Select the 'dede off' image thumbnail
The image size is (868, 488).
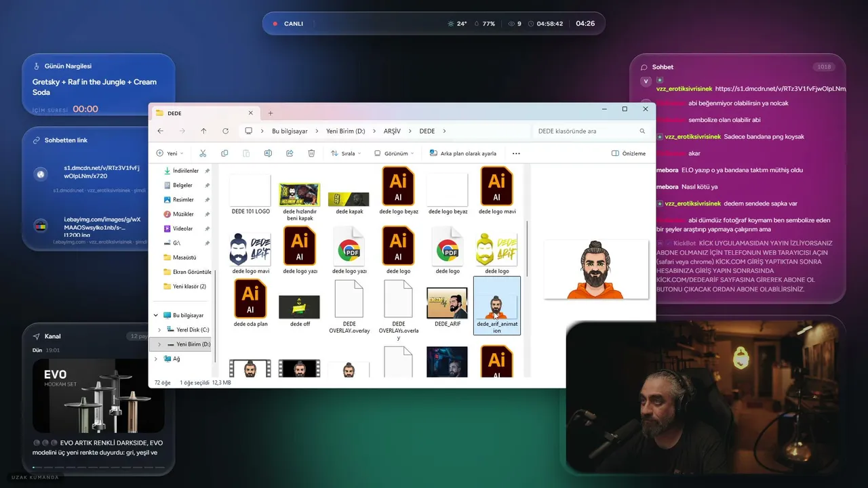[x=300, y=306]
